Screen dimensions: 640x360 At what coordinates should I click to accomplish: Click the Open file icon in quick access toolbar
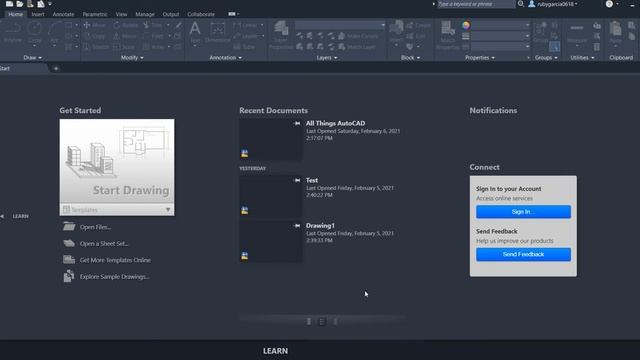point(20,4)
